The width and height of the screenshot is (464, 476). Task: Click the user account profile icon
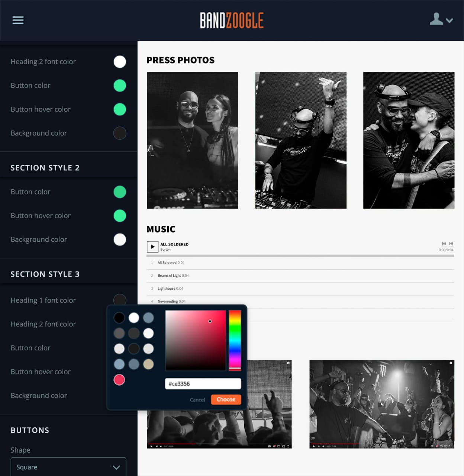tap(436, 19)
